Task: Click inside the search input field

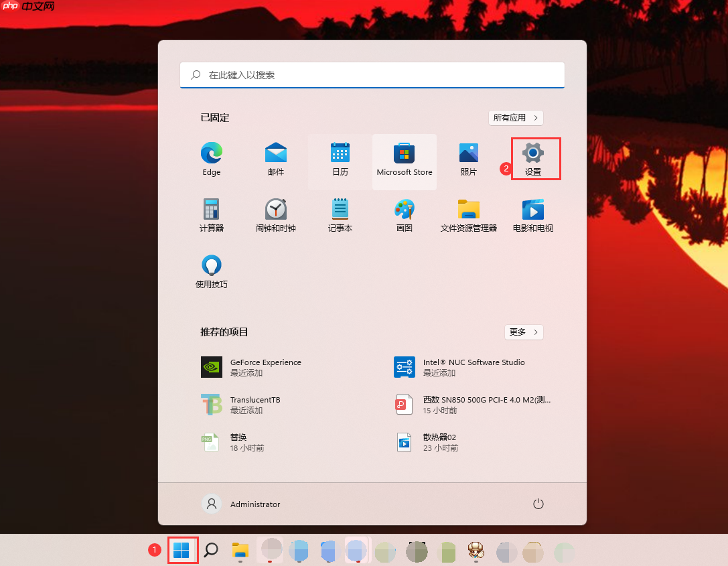Action: (x=372, y=75)
